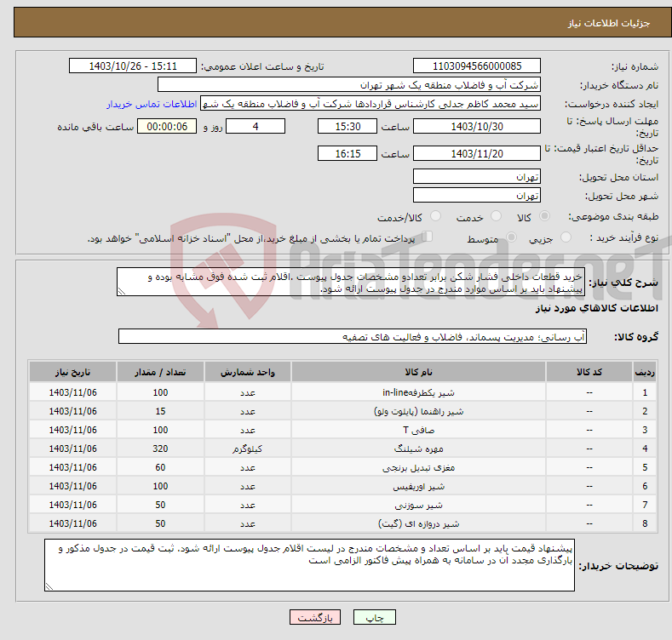Click item name شیر یکطرفه in-line

pos(418,392)
